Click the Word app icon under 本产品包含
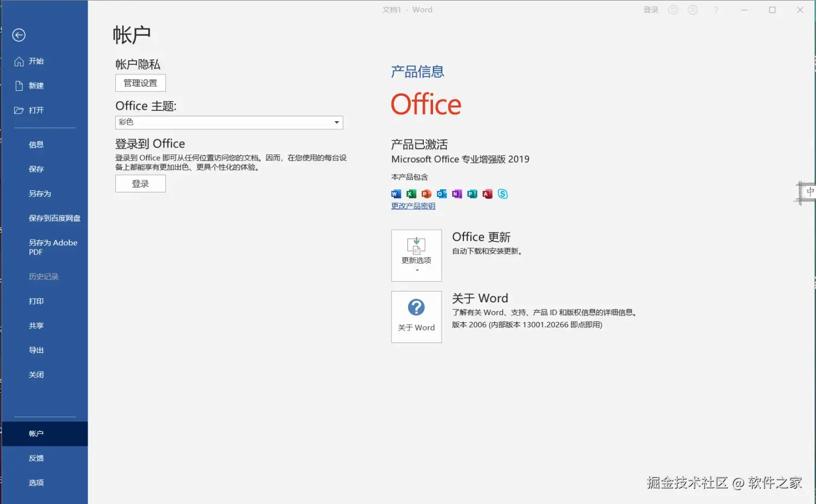Screen dimensions: 816x504 click(x=396, y=194)
